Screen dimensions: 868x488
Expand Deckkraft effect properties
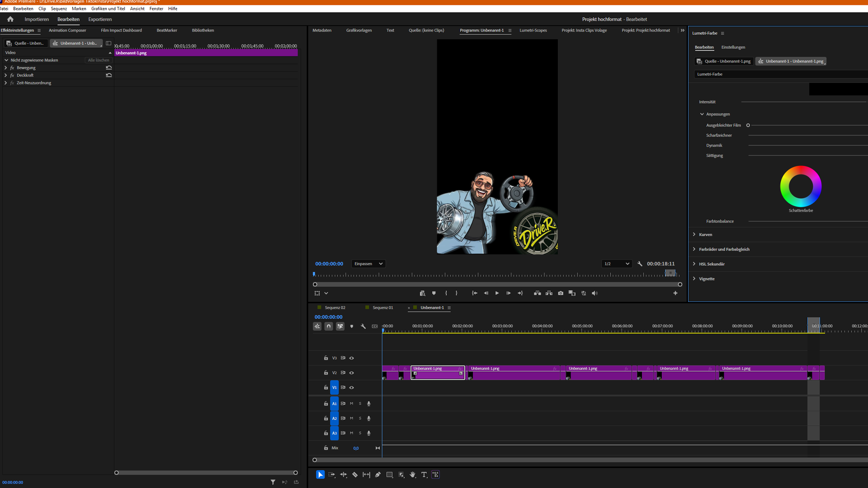(x=5, y=75)
